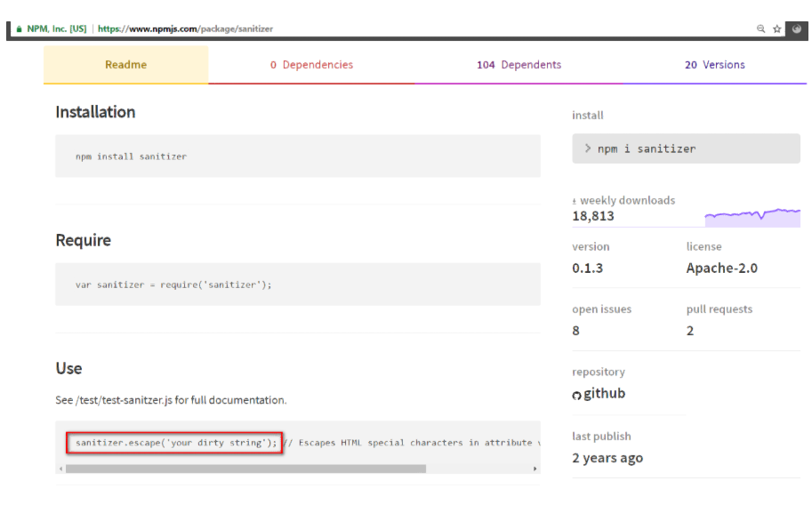The height and width of the screenshot is (513, 812).
Task: Click the left arrow of code scrollbar
Action: click(61, 469)
